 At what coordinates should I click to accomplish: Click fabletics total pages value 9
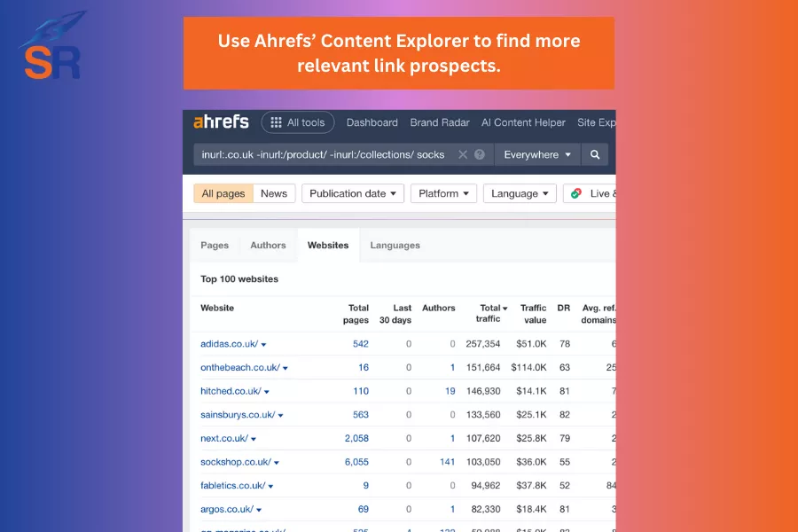(x=366, y=486)
